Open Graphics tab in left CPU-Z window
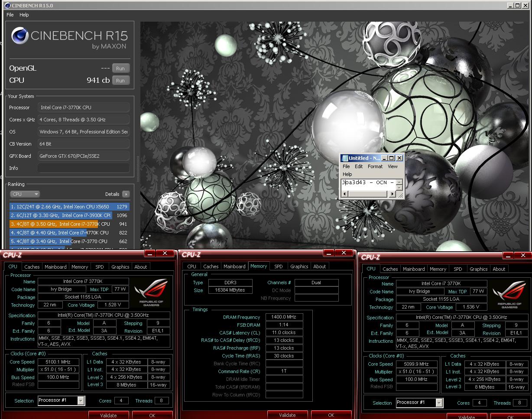 click(x=120, y=267)
